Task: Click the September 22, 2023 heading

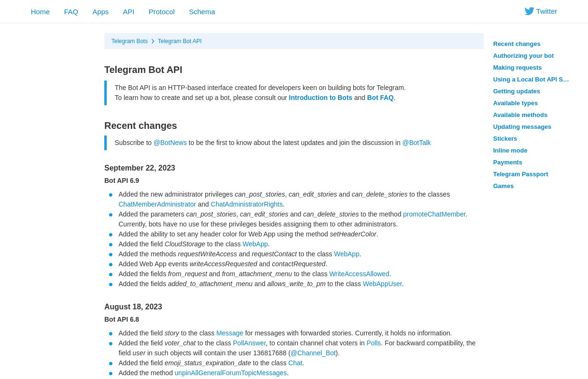Action: point(140,168)
